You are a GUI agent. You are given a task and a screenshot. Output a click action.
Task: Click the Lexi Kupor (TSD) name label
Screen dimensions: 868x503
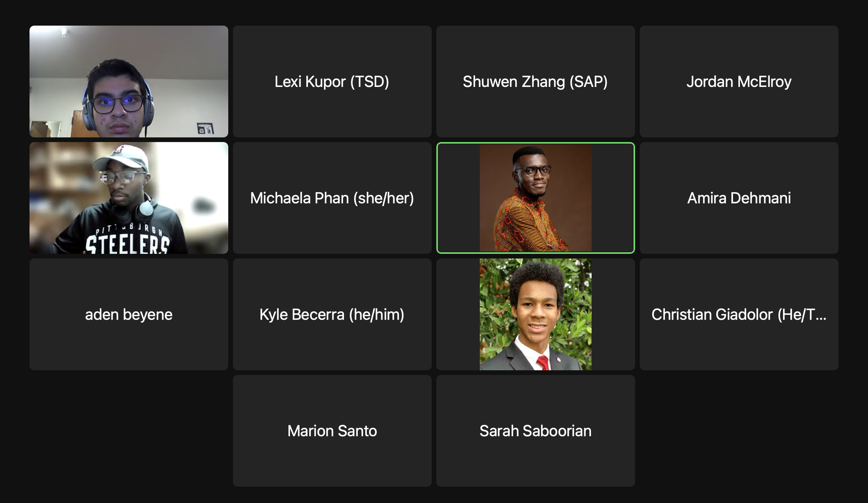[332, 82]
